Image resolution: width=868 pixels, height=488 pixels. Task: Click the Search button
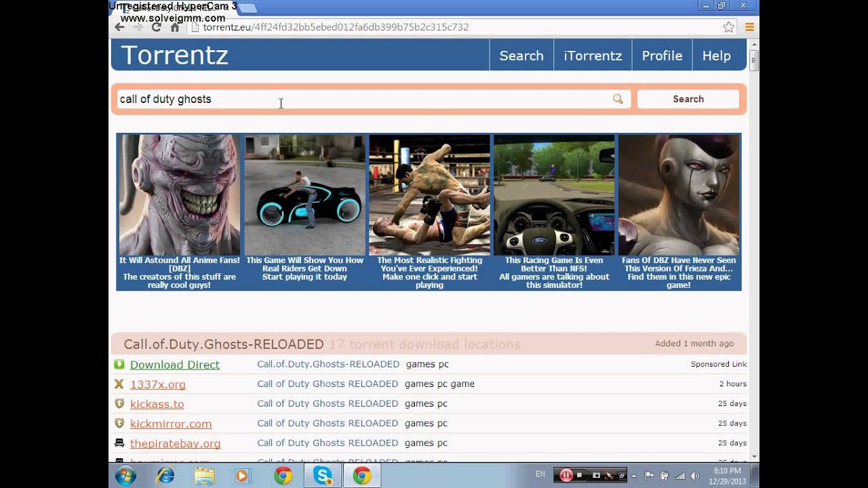pyautogui.click(x=688, y=99)
